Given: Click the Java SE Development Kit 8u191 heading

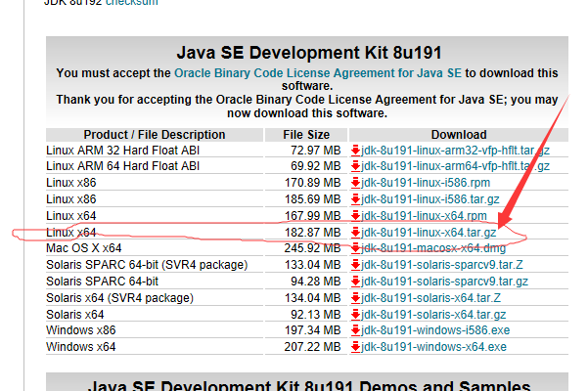Looking at the screenshot, I should pos(309,53).
